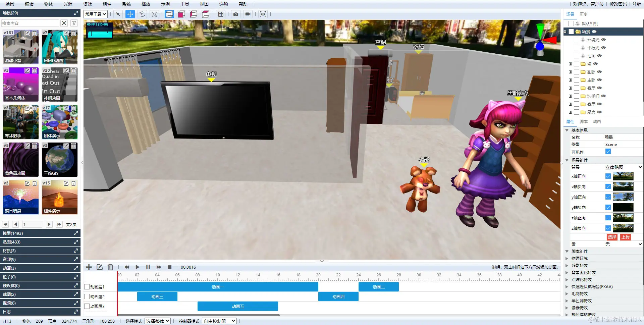The height and width of the screenshot is (325, 644).
Task: Activate the move/translate tool
Action: point(130,14)
